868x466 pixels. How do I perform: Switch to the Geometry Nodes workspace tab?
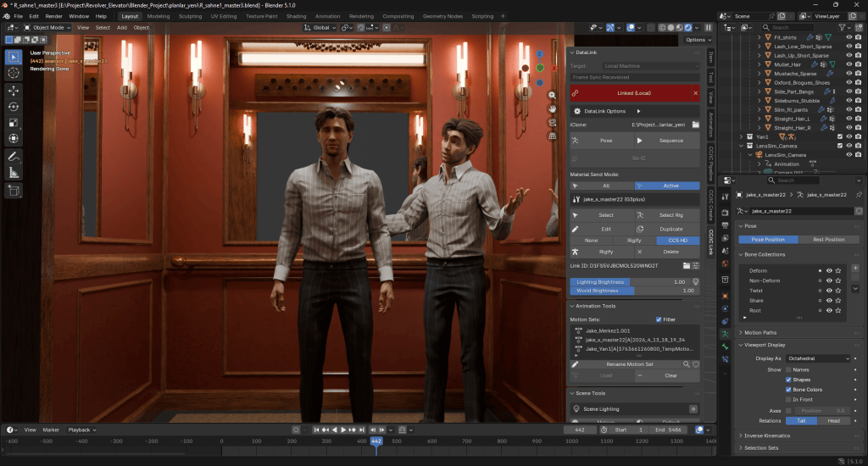tap(442, 16)
